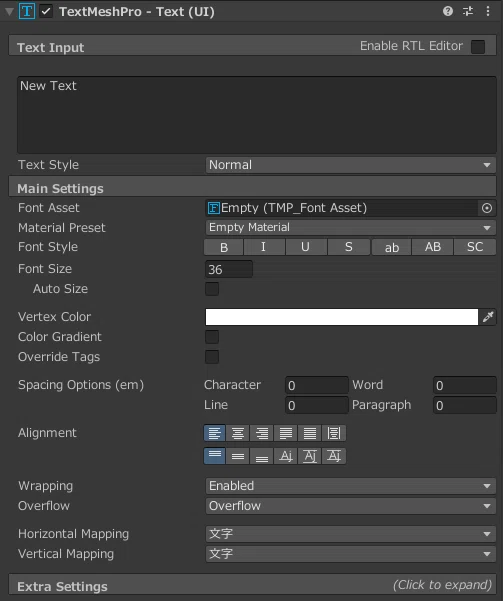
Task: Set vertical alignment to top
Action: pos(215,456)
